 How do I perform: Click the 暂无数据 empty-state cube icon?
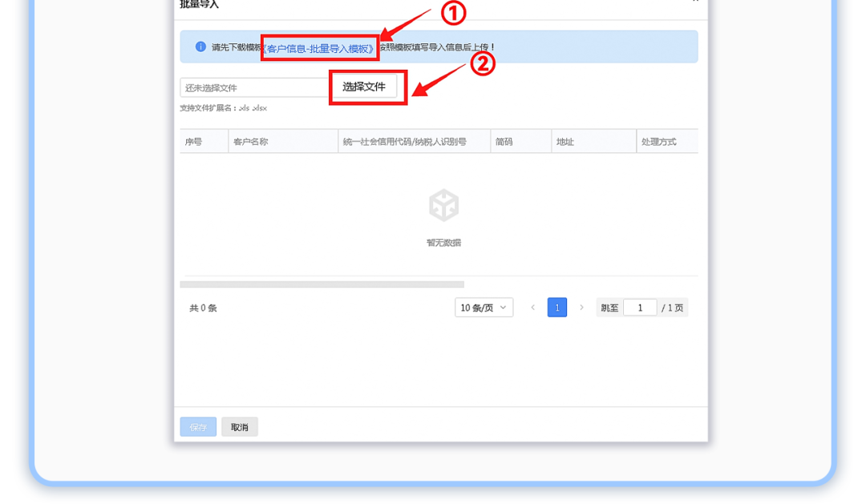443,205
